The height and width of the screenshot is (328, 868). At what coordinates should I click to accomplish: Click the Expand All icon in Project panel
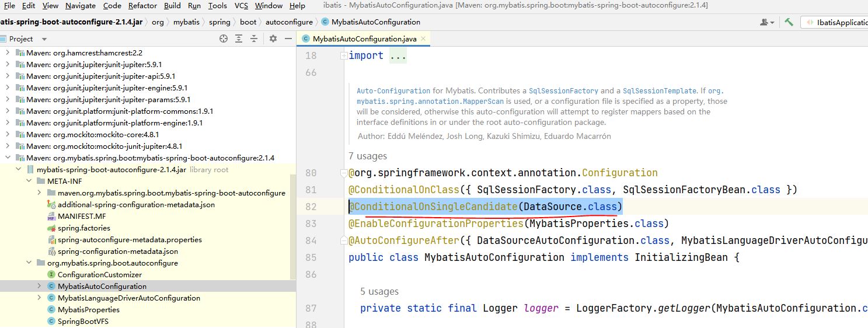239,39
